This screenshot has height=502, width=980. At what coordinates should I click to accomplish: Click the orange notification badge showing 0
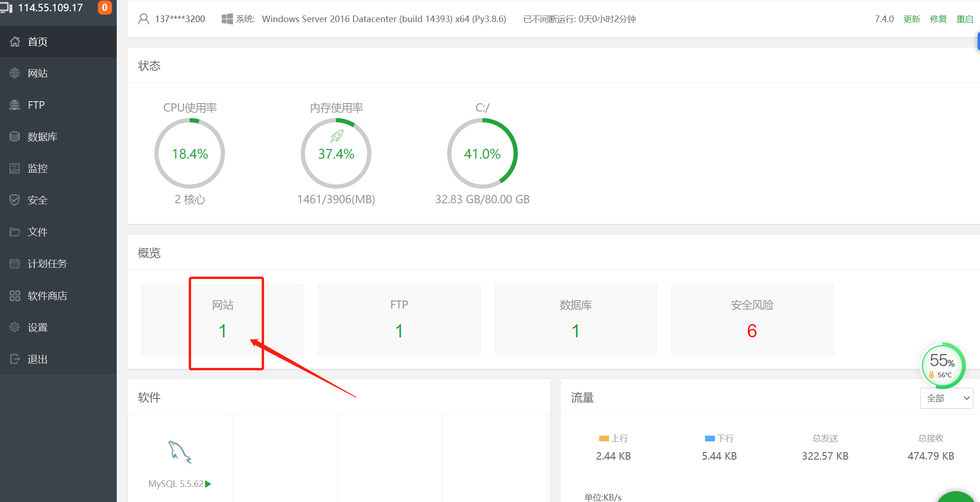[x=104, y=8]
